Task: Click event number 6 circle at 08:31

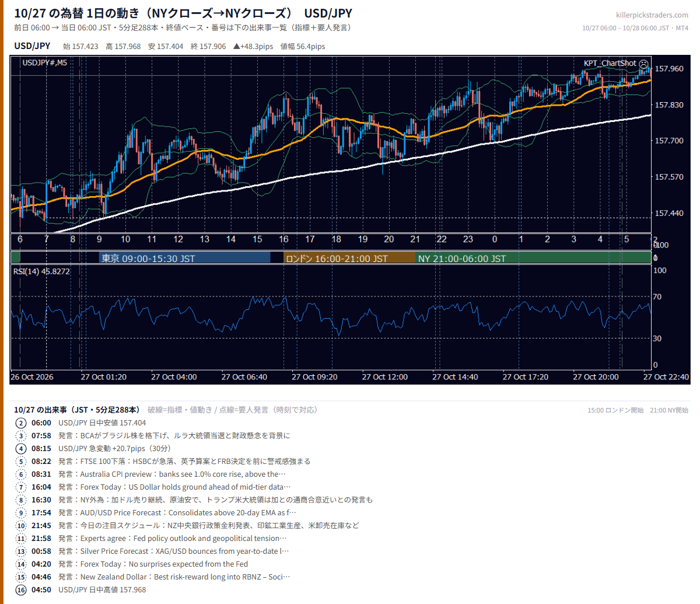Action: tap(21, 474)
